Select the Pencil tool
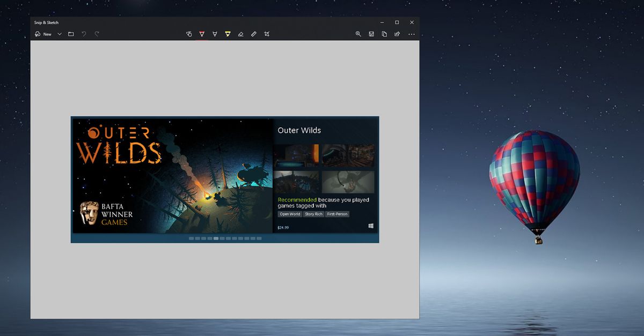644x336 pixels. click(x=214, y=33)
